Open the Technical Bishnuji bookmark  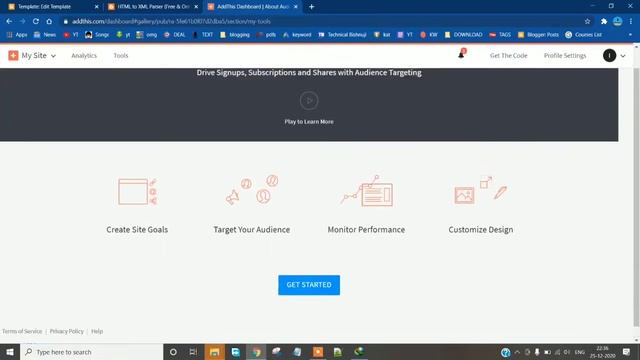click(342, 35)
